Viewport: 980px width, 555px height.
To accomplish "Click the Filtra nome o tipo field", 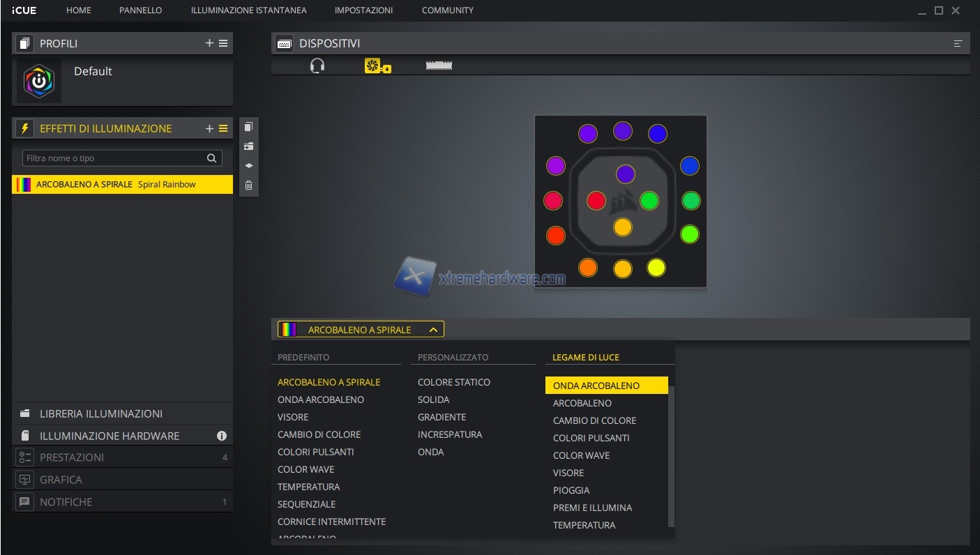I will [115, 158].
